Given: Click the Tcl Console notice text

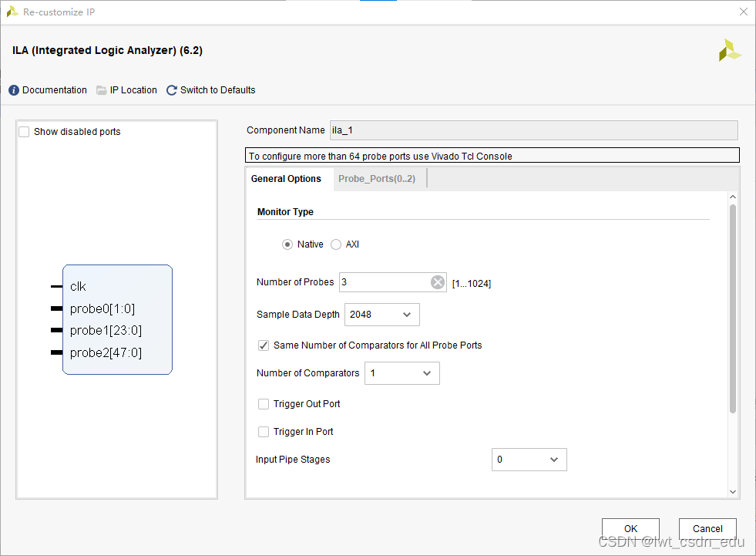Looking at the screenshot, I should 381,156.
